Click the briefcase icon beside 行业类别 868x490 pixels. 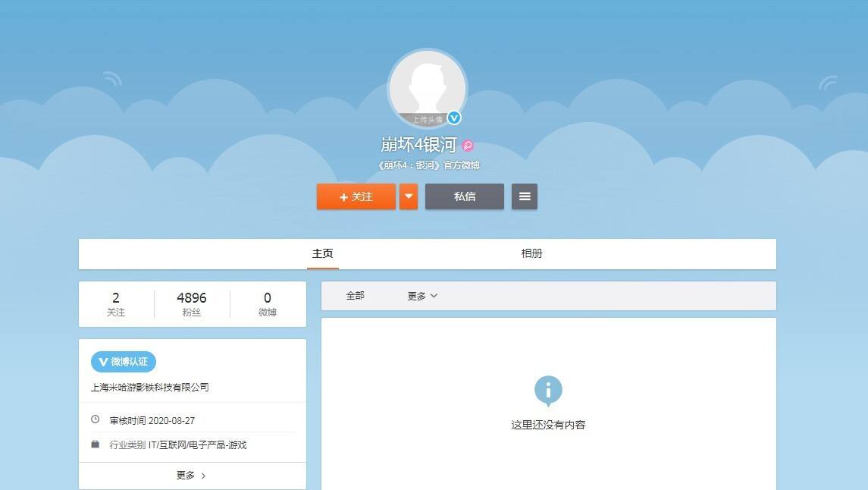pyautogui.click(x=96, y=444)
